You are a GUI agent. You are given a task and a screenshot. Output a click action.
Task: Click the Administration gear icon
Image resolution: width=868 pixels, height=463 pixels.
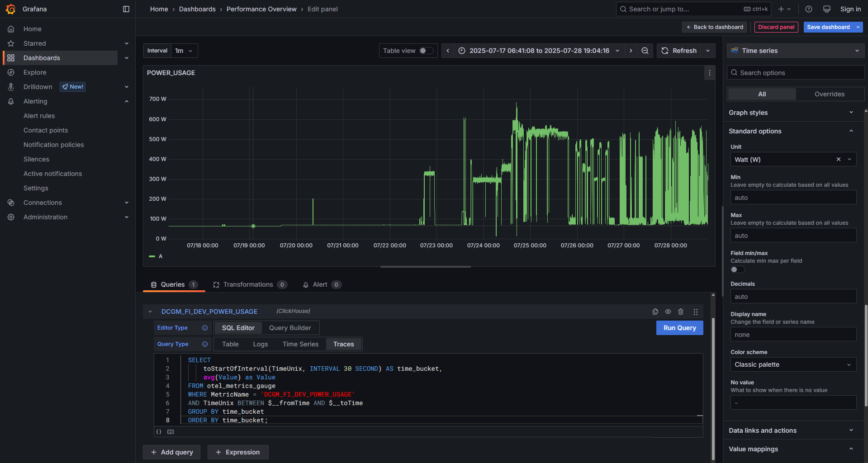(x=11, y=217)
